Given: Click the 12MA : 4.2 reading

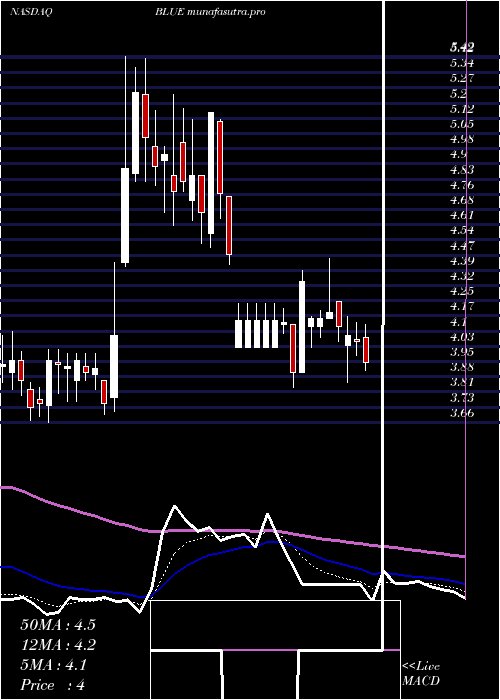Looking at the screenshot, I should point(58,645).
